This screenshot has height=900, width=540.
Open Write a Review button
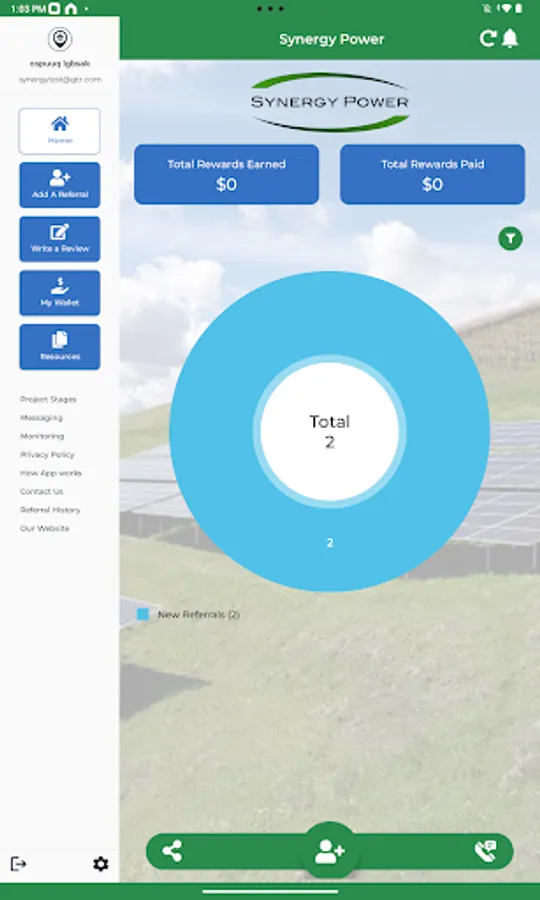point(60,239)
